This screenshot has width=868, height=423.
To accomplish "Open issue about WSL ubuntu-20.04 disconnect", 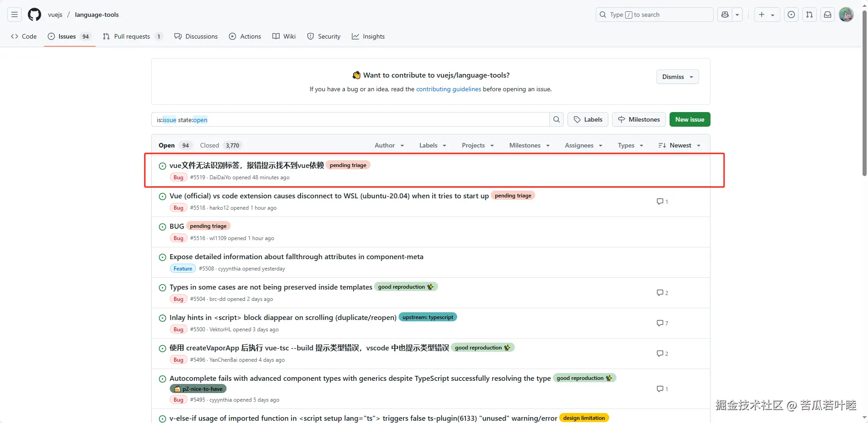I will click(329, 196).
